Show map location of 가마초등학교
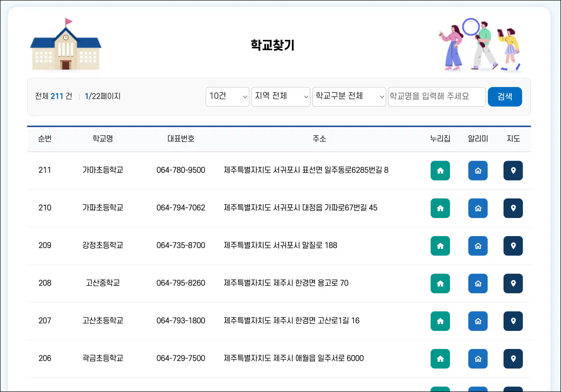The width and height of the screenshot is (561, 392). click(x=513, y=170)
